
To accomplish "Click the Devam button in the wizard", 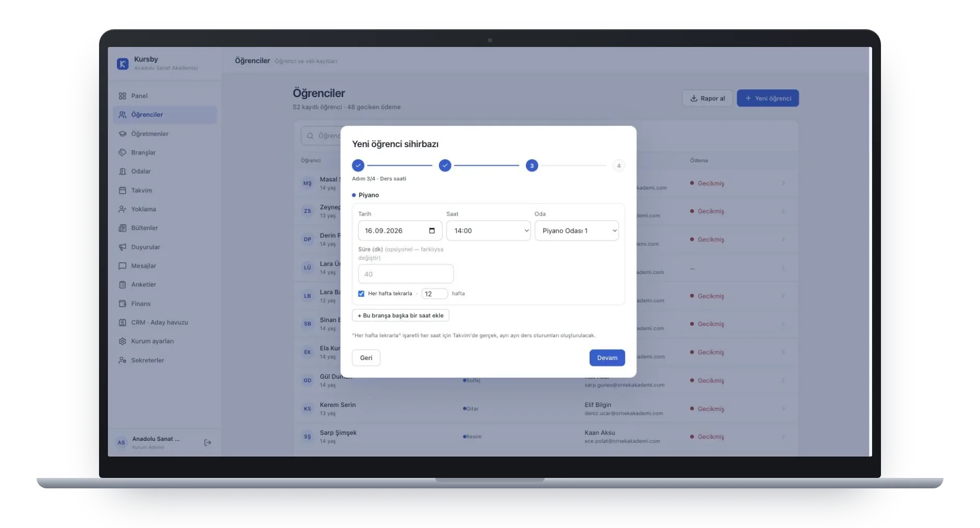I will point(607,358).
